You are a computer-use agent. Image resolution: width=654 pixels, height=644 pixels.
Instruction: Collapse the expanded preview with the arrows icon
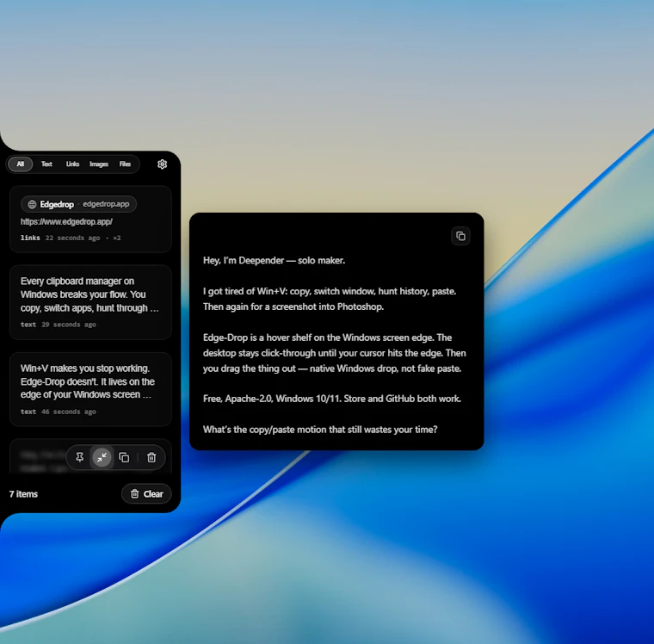(102, 457)
